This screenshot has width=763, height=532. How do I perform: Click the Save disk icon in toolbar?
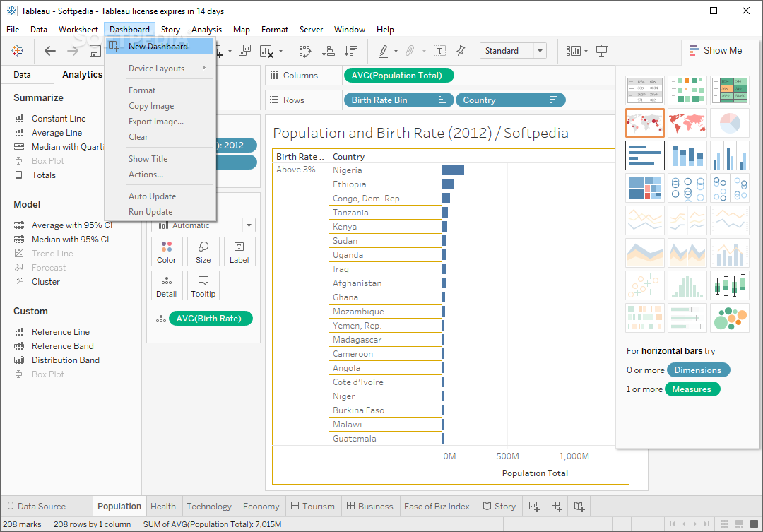pyautogui.click(x=95, y=51)
